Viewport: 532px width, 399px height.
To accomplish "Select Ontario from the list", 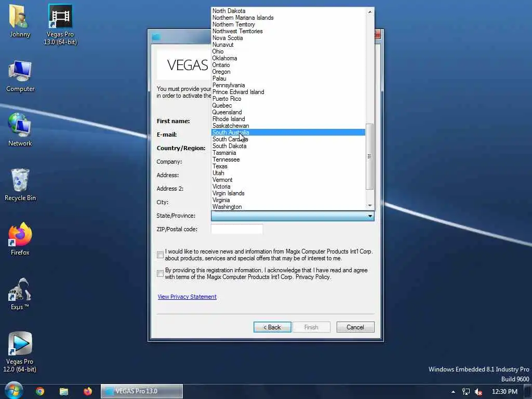I will click(x=288, y=65).
